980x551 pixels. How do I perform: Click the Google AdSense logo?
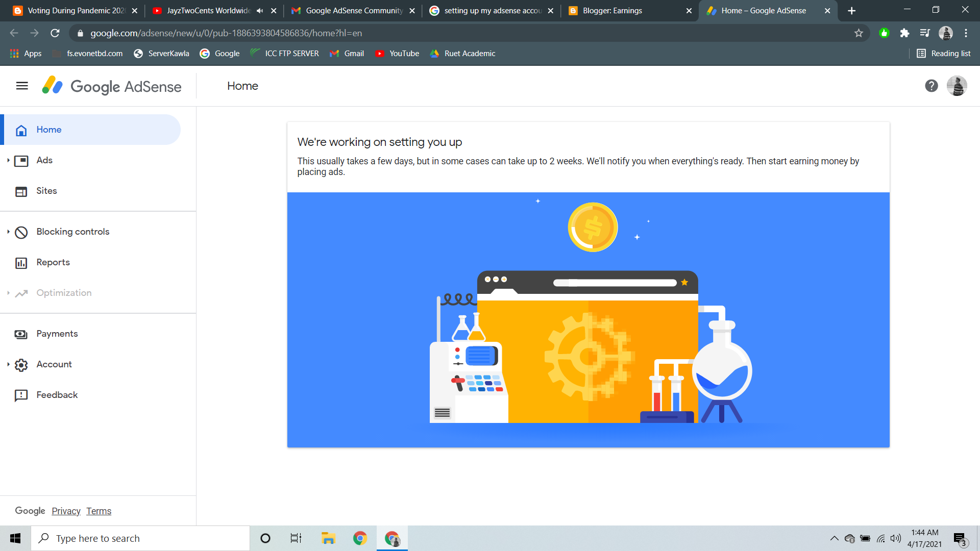111,86
